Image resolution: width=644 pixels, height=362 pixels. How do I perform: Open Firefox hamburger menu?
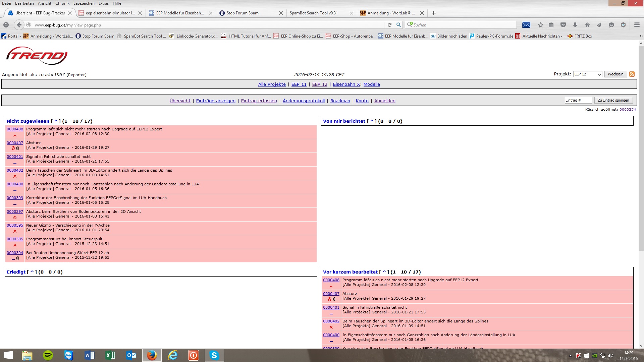coord(637,25)
